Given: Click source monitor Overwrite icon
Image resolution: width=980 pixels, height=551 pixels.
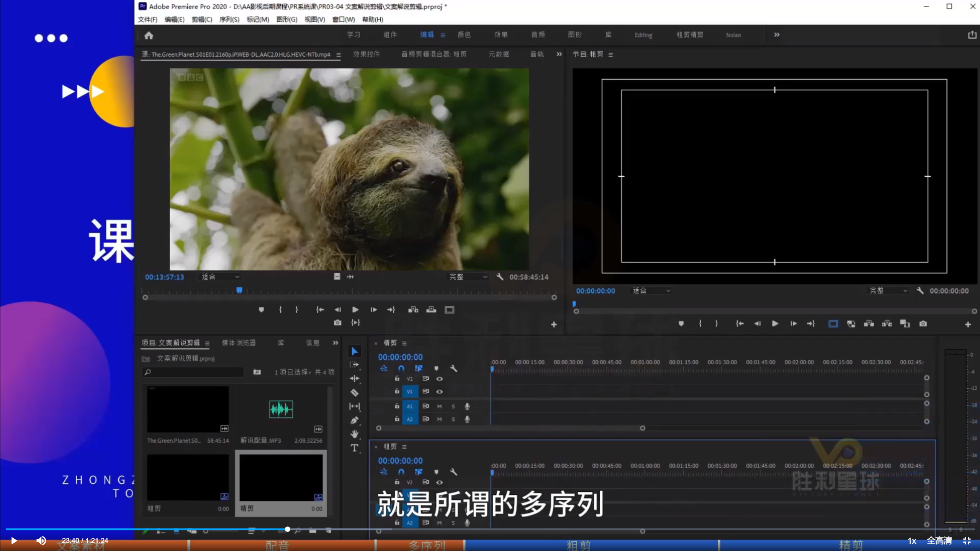Looking at the screenshot, I should coord(431,310).
